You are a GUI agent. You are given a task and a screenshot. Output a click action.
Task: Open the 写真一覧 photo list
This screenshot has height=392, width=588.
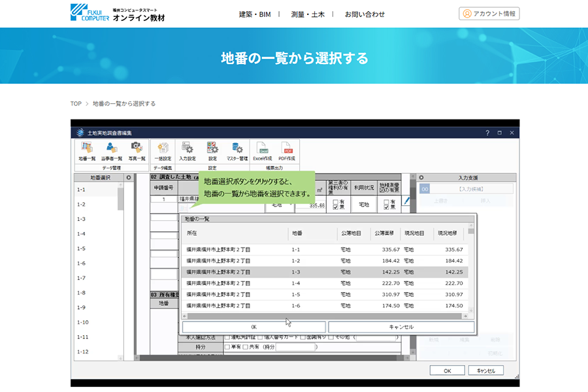click(x=137, y=150)
